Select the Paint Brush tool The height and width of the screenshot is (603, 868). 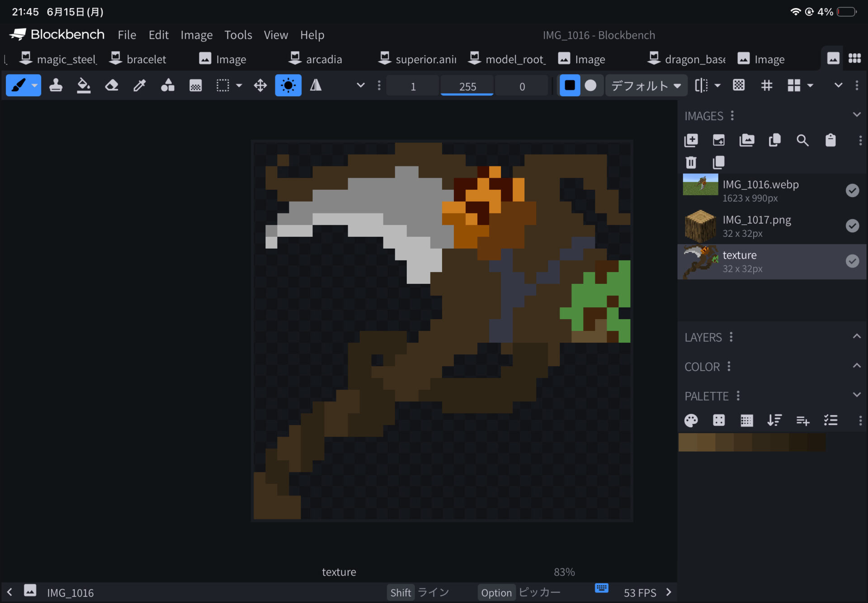tap(18, 85)
